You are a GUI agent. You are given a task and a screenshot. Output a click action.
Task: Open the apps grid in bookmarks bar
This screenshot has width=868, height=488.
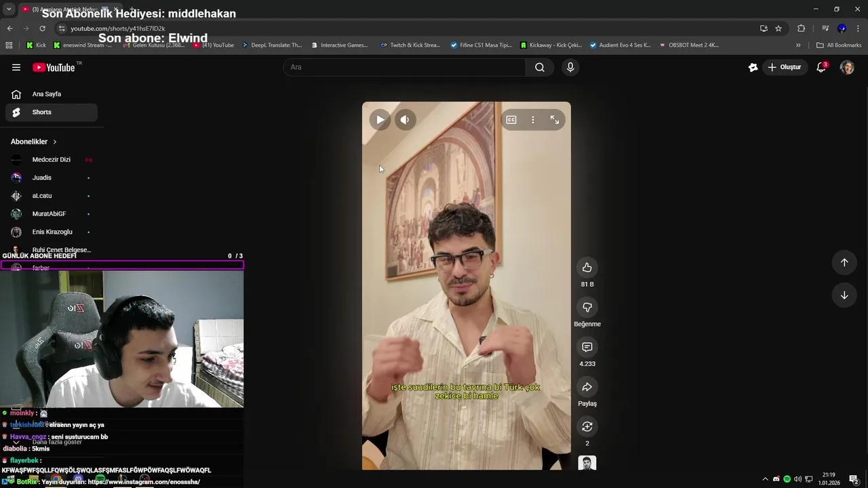(x=9, y=45)
